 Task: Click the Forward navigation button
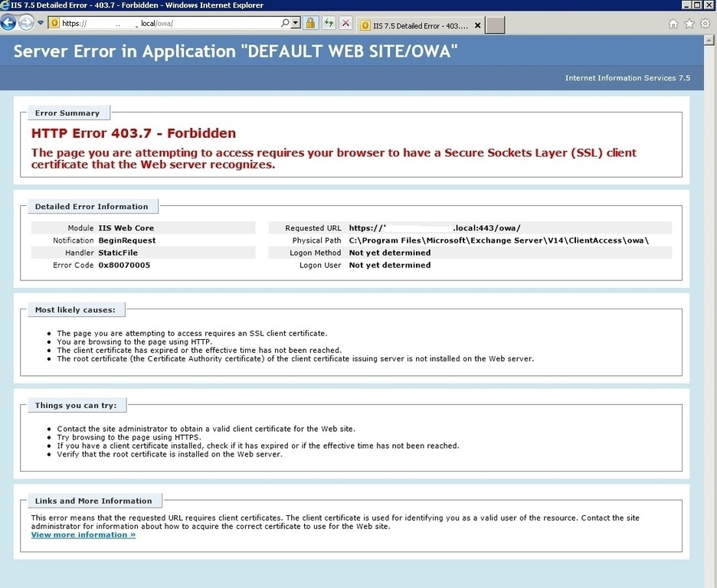pyautogui.click(x=25, y=23)
